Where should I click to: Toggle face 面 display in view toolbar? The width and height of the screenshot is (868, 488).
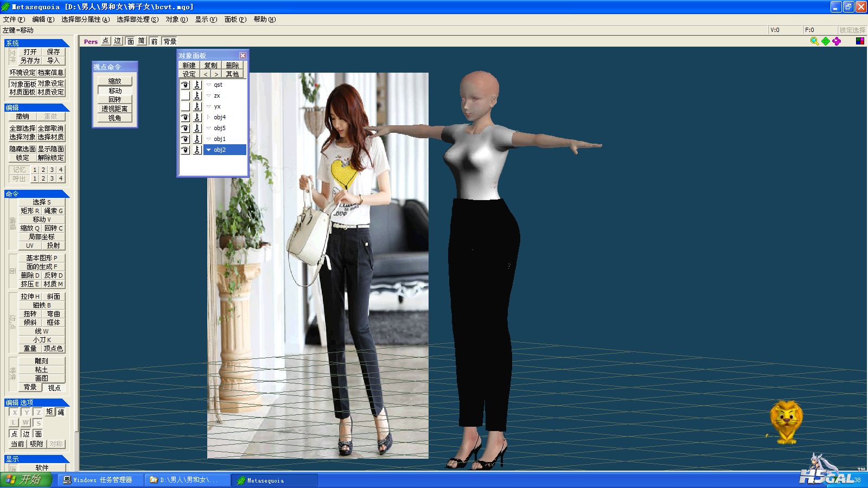pyautogui.click(x=130, y=41)
